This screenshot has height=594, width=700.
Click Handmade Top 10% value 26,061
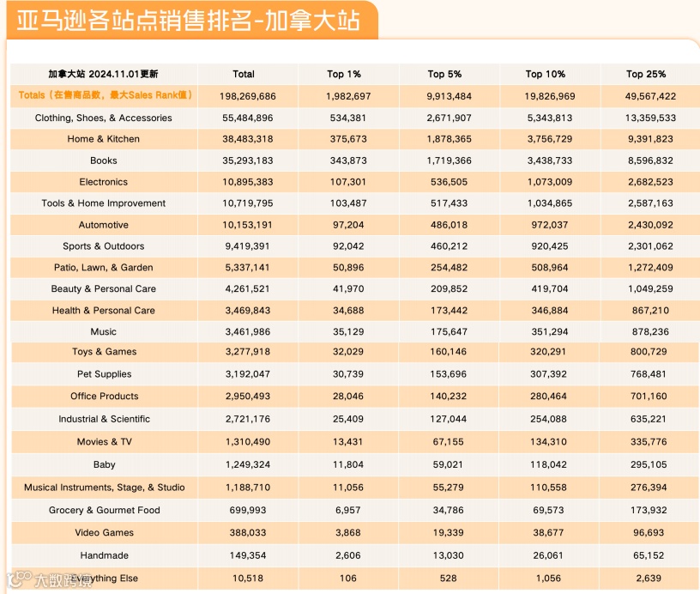point(549,555)
